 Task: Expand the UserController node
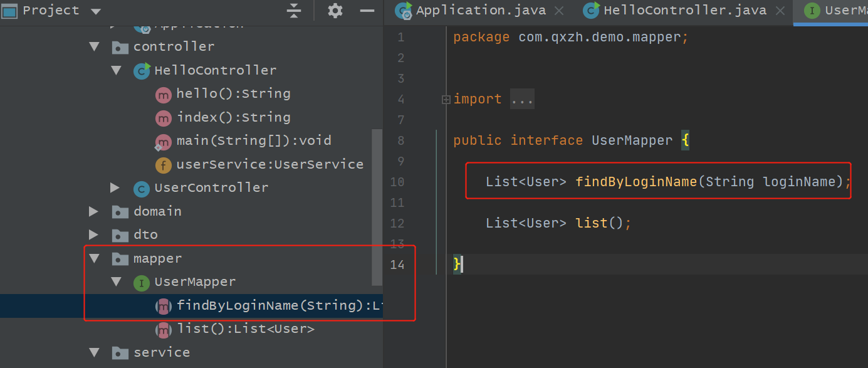pyautogui.click(x=115, y=187)
